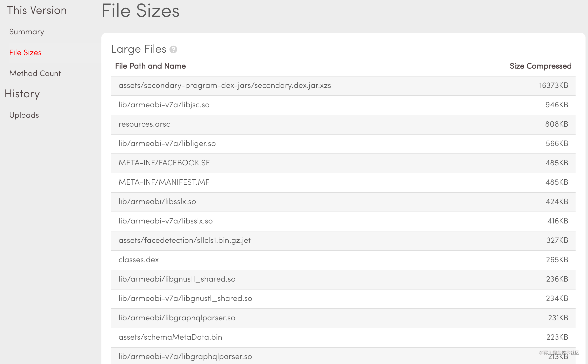Select the libliger.so row
Viewport: 588px width, 364px height.
[x=343, y=144]
